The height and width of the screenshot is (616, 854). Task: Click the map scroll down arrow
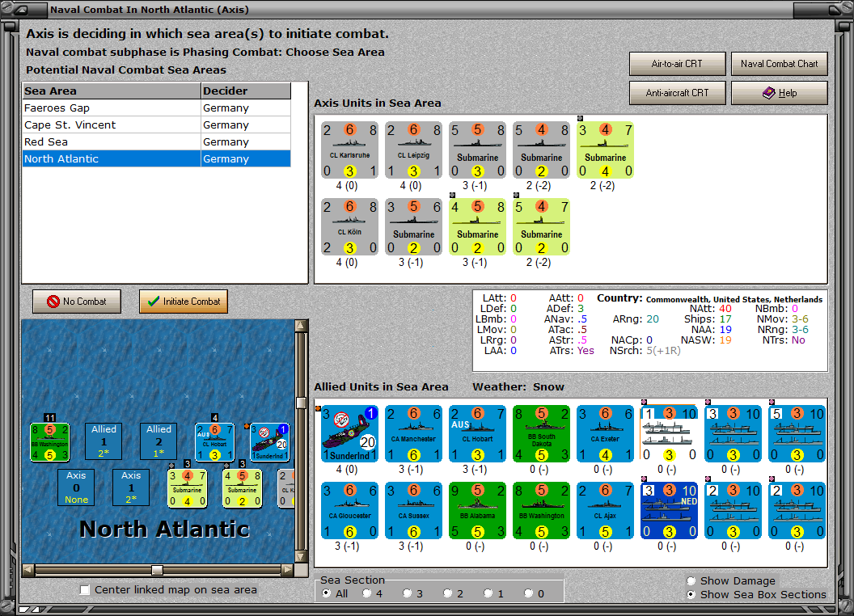(x=301, y=557)
